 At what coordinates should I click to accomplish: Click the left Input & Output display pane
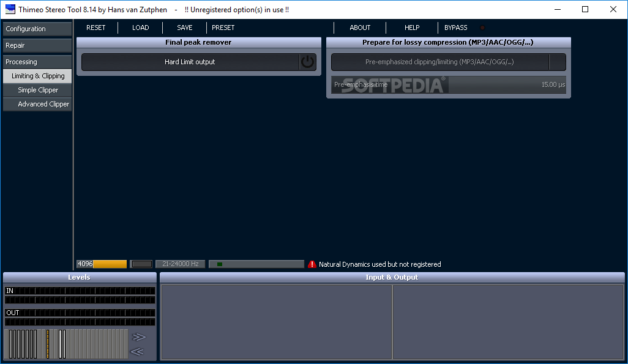276,322
